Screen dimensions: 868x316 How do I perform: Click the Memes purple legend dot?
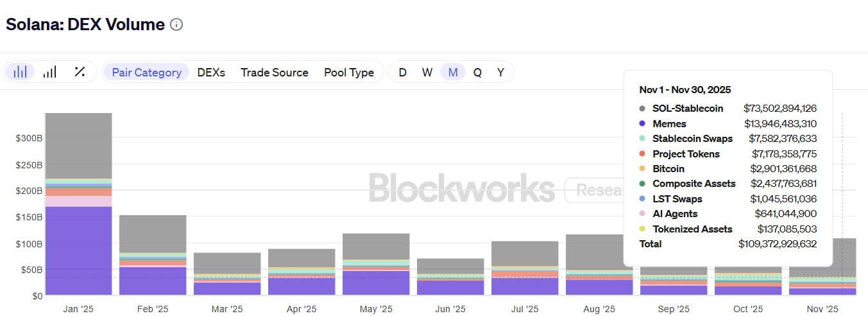pyautogui.click(x=643, y=124)
